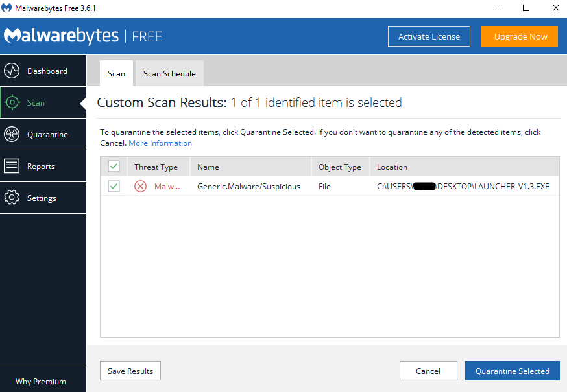Toggle the select-all checkbox in table header
567x392 pixels.
114,167
